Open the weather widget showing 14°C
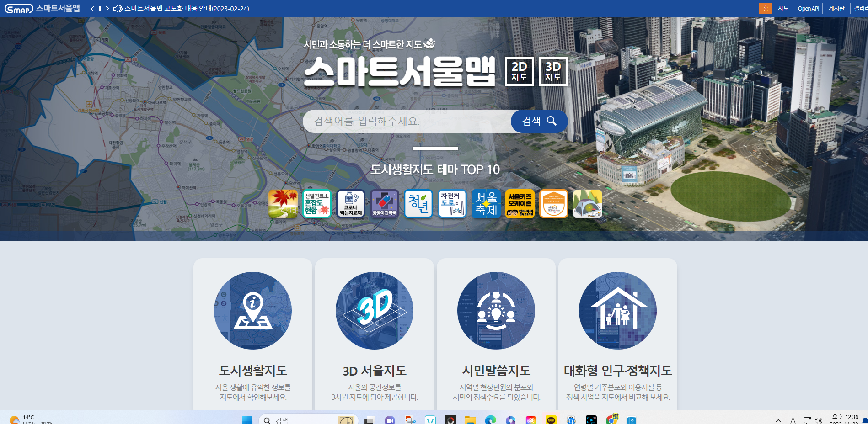This screenshot has height=424, width=868. click(x=30, y=419)
